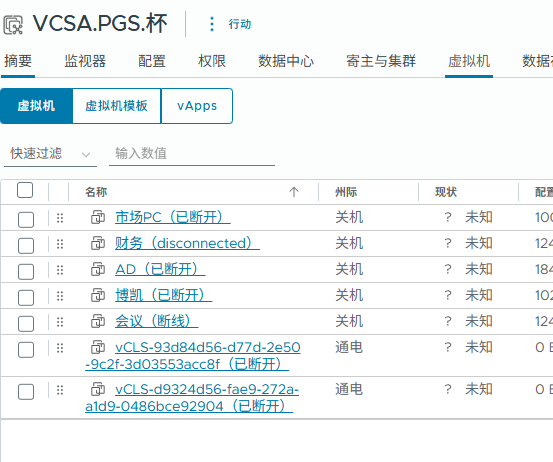This screenshot has height=462, width=553.
Task: Check the box for vCLS-93d84d56 row
Action: 26,350
